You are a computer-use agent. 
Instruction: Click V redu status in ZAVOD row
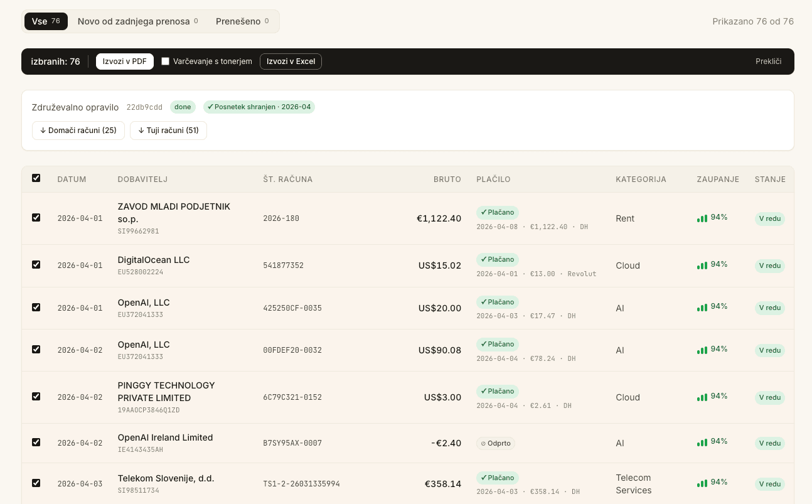click(770, 218)
